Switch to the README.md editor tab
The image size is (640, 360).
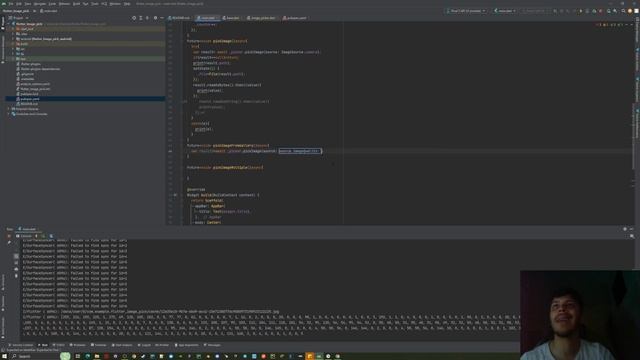point(179,18)
